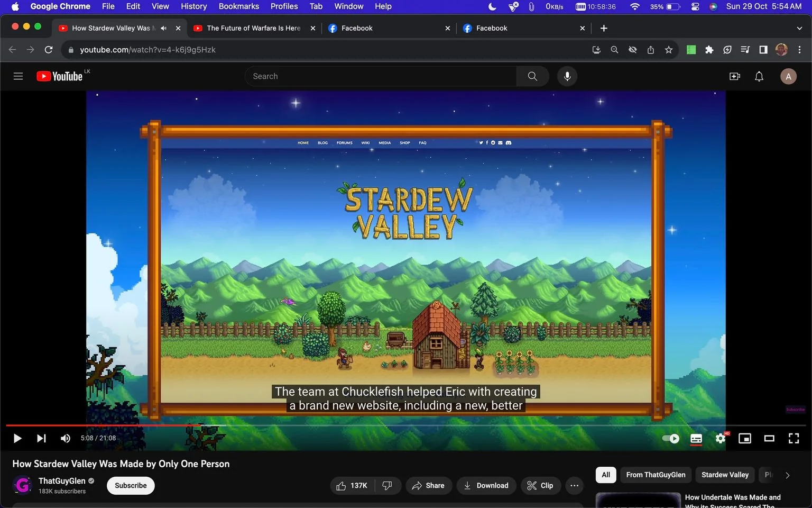Open the tracking protection eye icon
Image resolution: width=812 pixels, height=508 pixels.
tap(632, 50)
